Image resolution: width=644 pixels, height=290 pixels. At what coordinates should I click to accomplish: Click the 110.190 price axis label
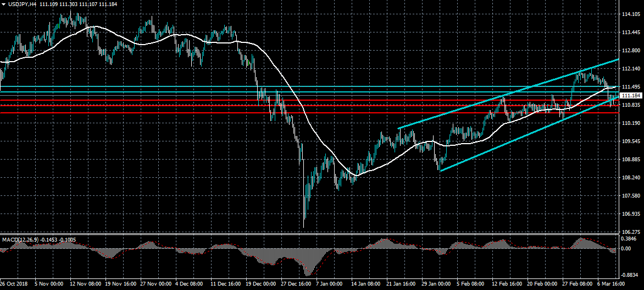630,123
